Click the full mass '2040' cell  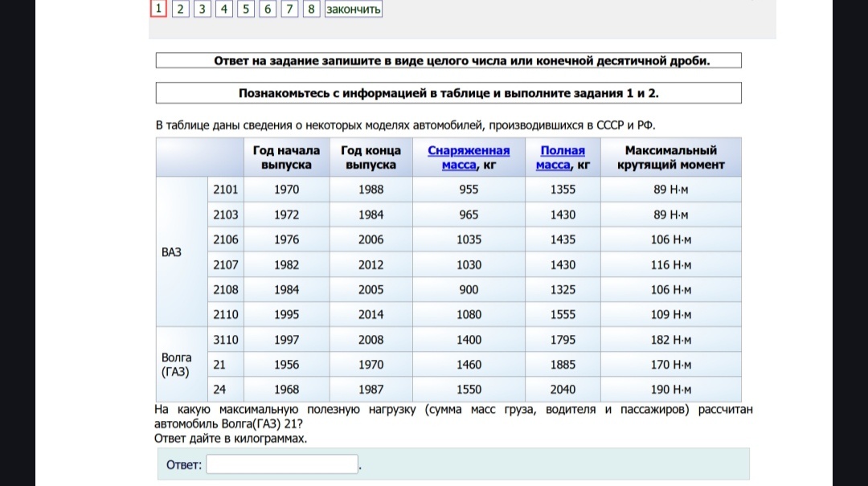tap(563, 389)
